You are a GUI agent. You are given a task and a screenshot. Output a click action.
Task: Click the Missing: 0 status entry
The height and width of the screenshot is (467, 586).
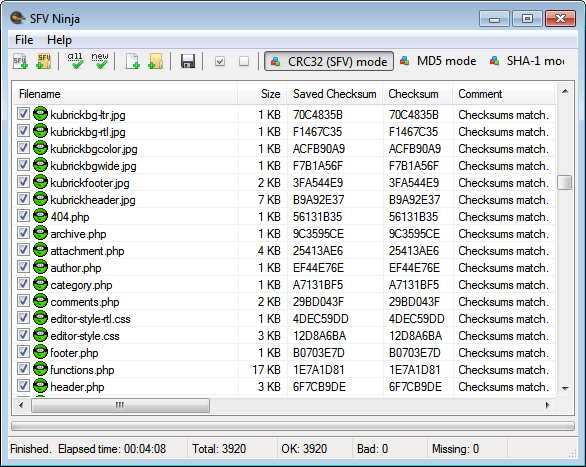[x=455, y=449]
